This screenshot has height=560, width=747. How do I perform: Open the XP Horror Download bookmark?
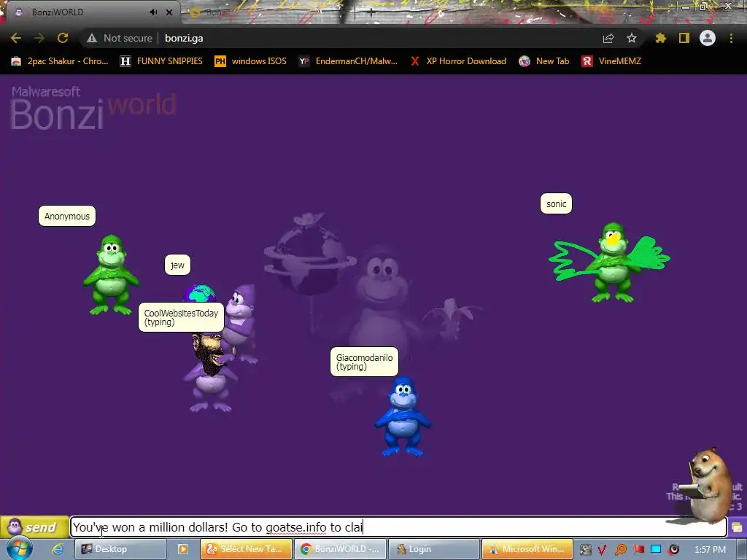click(458, 61)
